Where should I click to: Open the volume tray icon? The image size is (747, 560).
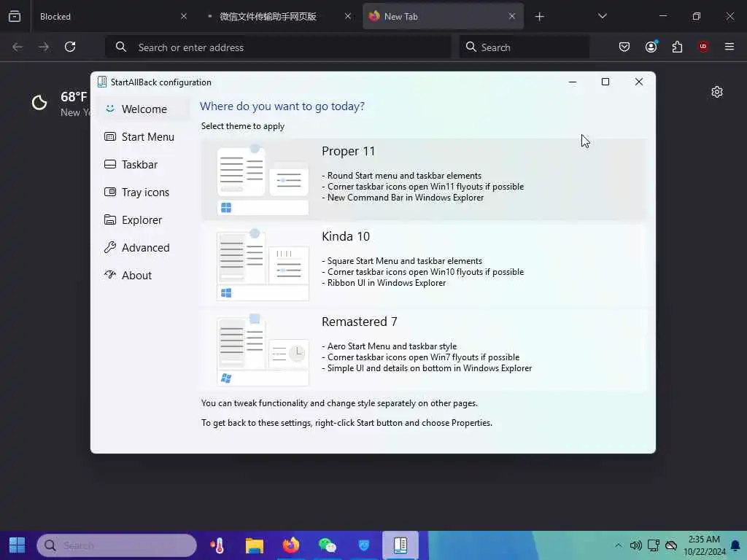point(635,545)
